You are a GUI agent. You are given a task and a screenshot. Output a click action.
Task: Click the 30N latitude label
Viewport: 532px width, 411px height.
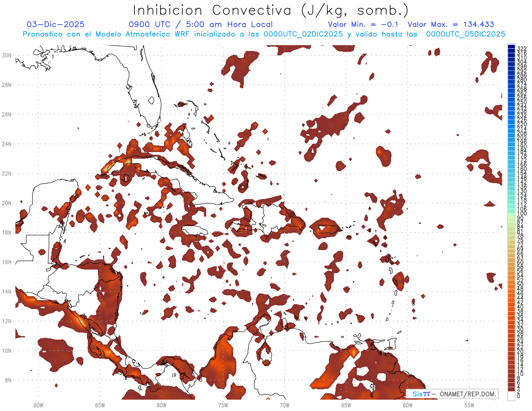pos(7,55)
